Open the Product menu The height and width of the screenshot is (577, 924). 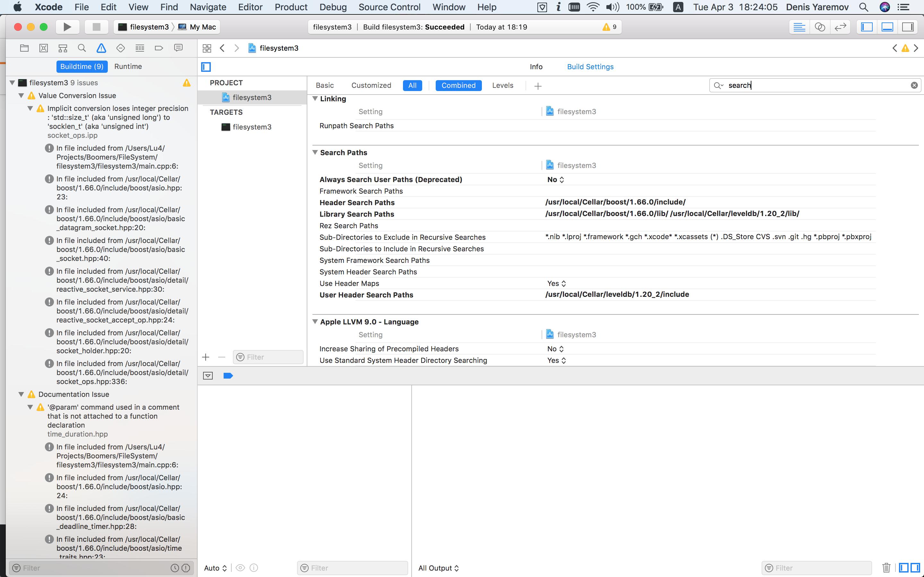click(x=291, y=7)
